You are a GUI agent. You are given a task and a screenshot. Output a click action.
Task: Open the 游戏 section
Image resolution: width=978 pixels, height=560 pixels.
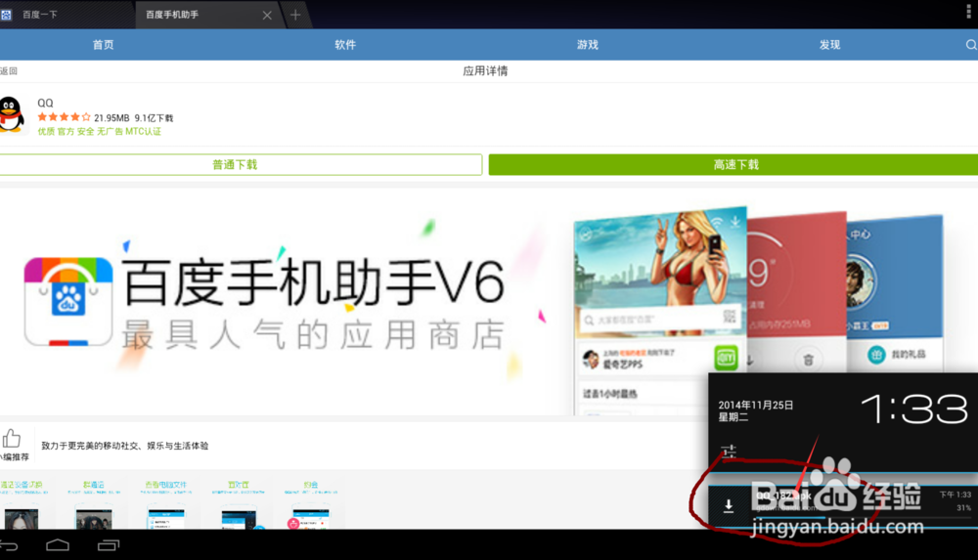point(588,45)
